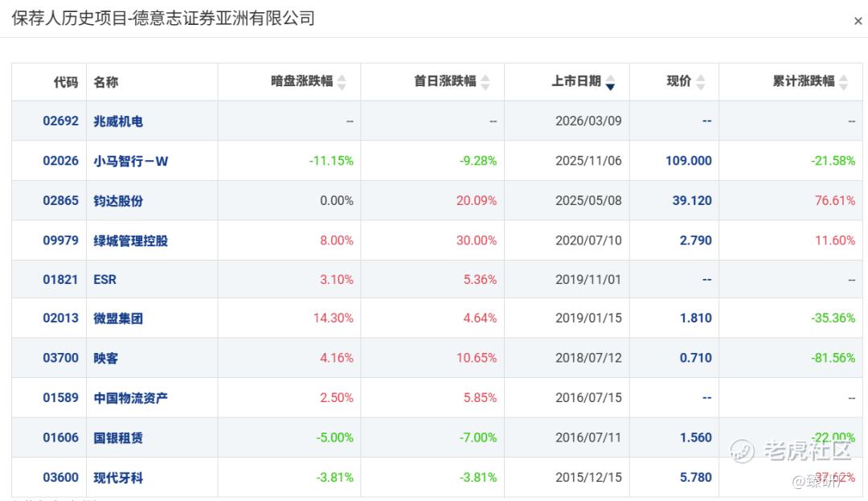
Task: Select listing date 2019/01/15
Action: (588, 318)
